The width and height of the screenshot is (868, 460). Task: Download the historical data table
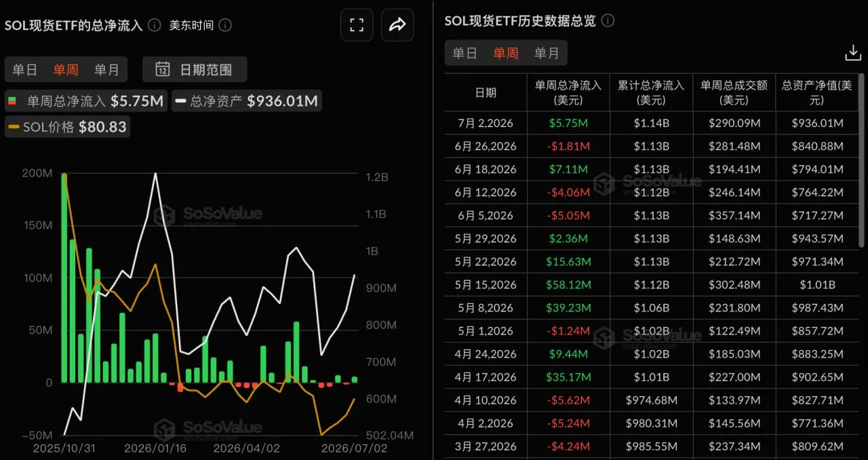(852, 53)
